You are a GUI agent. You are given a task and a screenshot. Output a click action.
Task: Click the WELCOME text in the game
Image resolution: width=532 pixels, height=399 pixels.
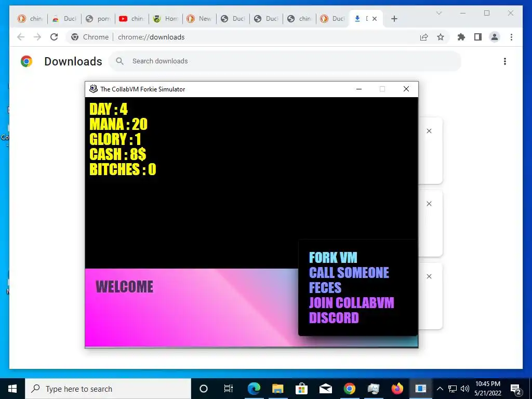(x=125, y=287)
